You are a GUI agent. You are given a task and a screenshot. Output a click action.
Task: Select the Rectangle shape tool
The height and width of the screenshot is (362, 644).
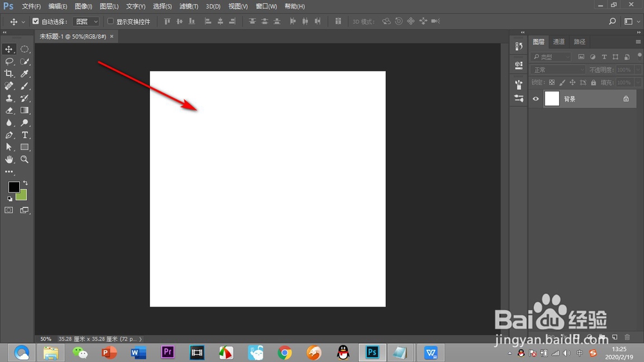(x=24, y=147)
